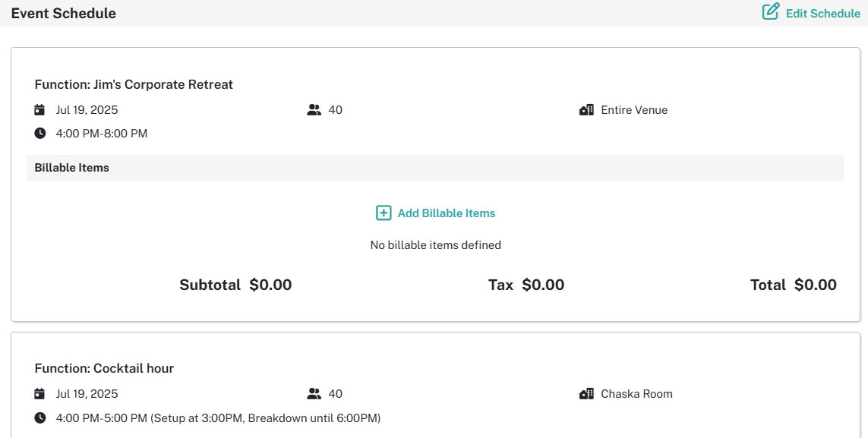Click the Edit Schedule pencil icon

pos(771,11)
